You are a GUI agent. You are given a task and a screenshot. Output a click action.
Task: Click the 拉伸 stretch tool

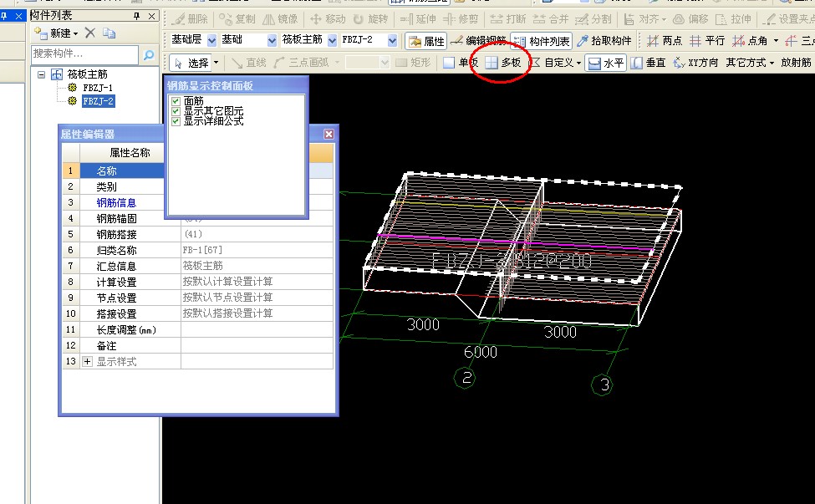pos(733,19)
